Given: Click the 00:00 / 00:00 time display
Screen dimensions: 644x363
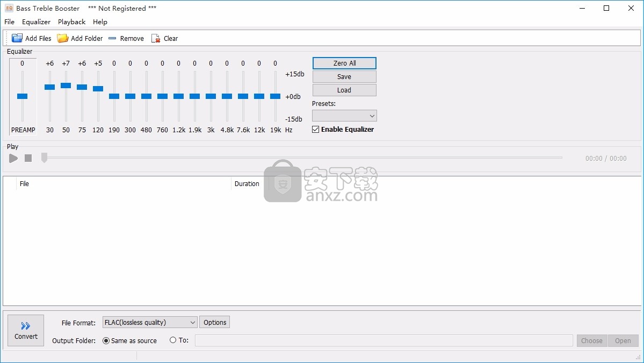Looking at the screenshot, I should coord(606,159).
